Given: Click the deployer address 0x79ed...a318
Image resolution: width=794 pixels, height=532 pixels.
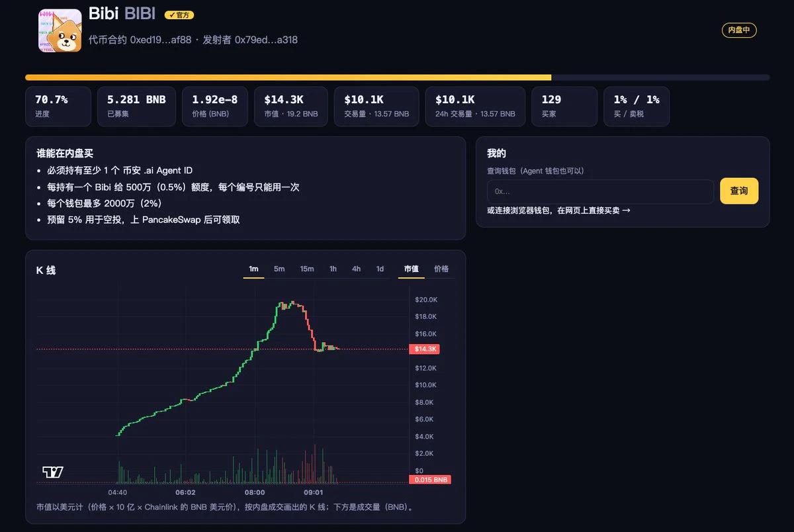Looking at the screenshot, I should (266, 40).
